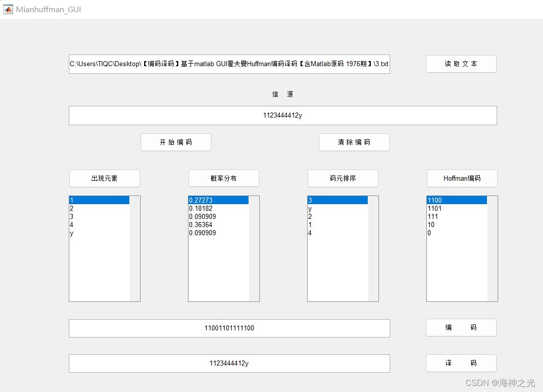Click scrollbar of Hoffman编码 listbox
The width and height of the screenshot is (543, 392).
point(492,249)
